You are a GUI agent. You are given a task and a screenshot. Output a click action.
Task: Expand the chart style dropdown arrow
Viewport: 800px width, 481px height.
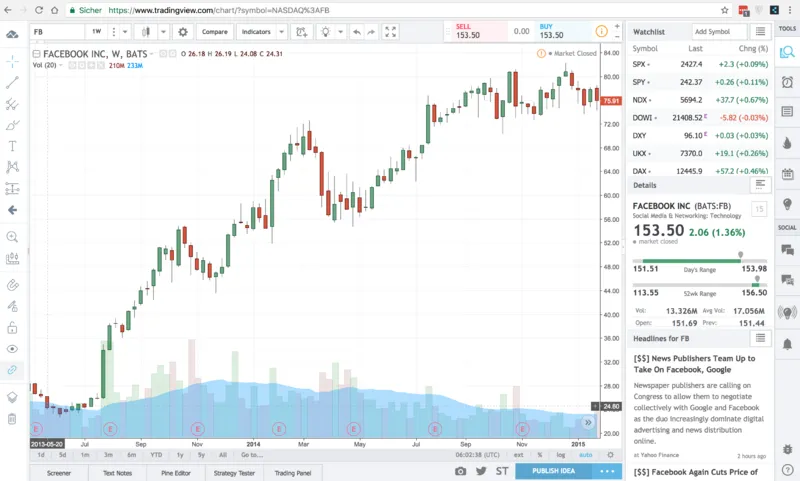tap(163, 32)
